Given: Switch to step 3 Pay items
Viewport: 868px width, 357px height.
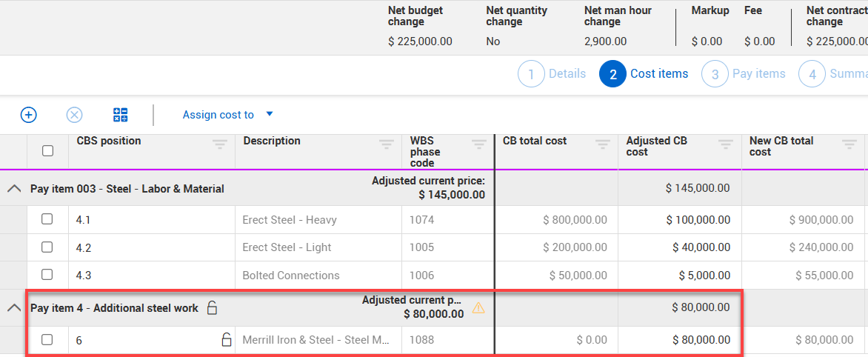Looking at the screenshot, I should [744, 74].
